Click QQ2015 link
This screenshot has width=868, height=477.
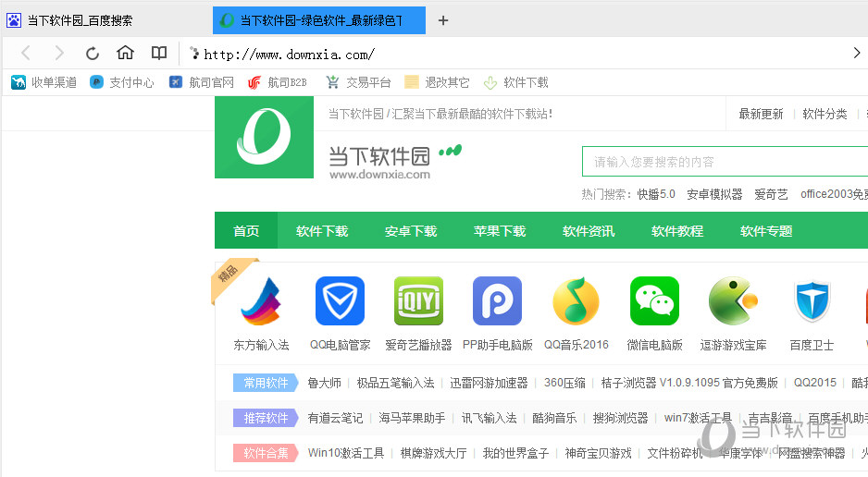click(815, 383)
